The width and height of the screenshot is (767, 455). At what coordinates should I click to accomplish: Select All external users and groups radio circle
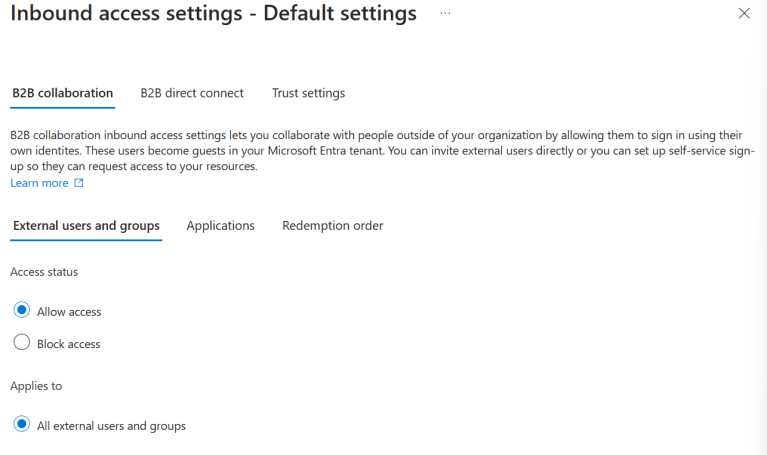coord(22,425)
